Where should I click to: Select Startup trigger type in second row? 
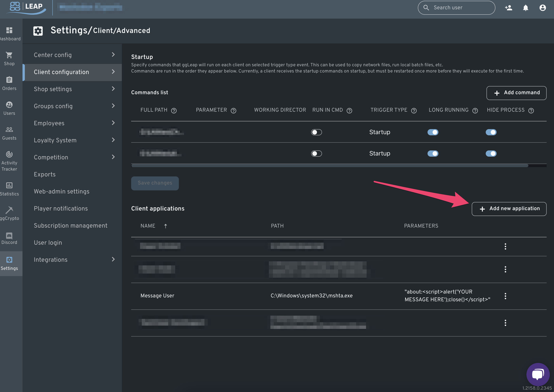380,154
